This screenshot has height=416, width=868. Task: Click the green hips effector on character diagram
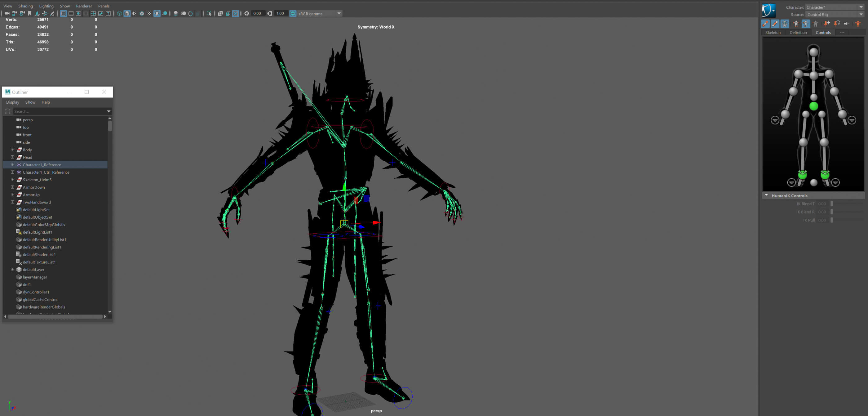[x=813, y=106]
